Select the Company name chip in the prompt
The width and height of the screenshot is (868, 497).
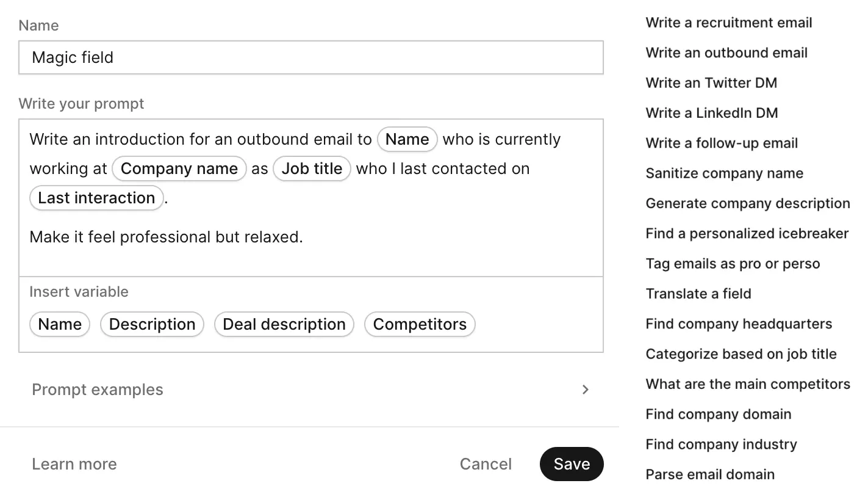tap(179, 169)
